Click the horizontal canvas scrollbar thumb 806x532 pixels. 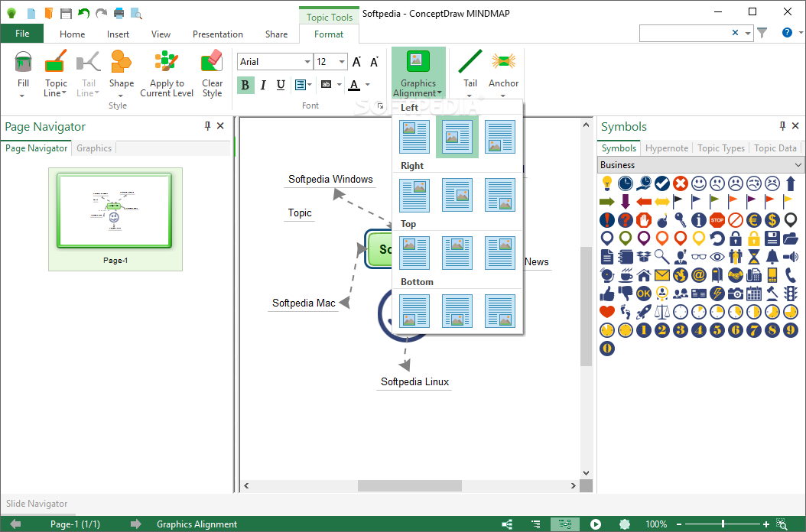pyautogui.click(x=410, y=485)
